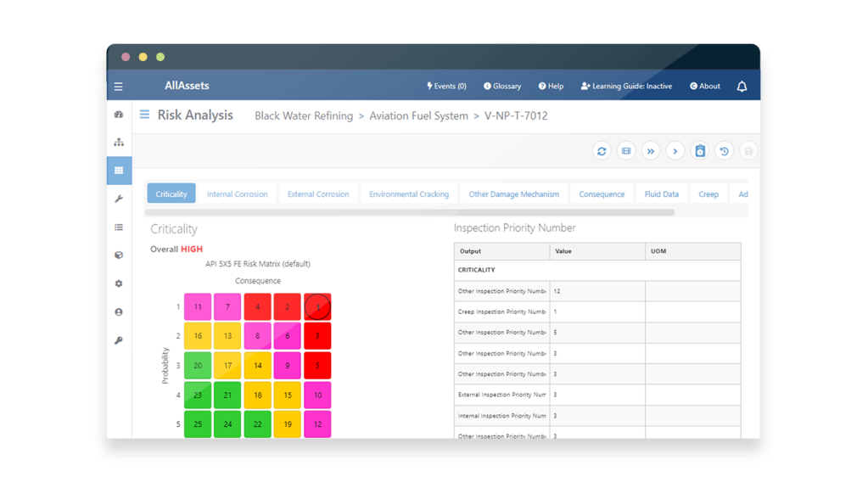Select the green risk matrix cell 25
This screenshot has width=868, height=488.
(198, 423)
